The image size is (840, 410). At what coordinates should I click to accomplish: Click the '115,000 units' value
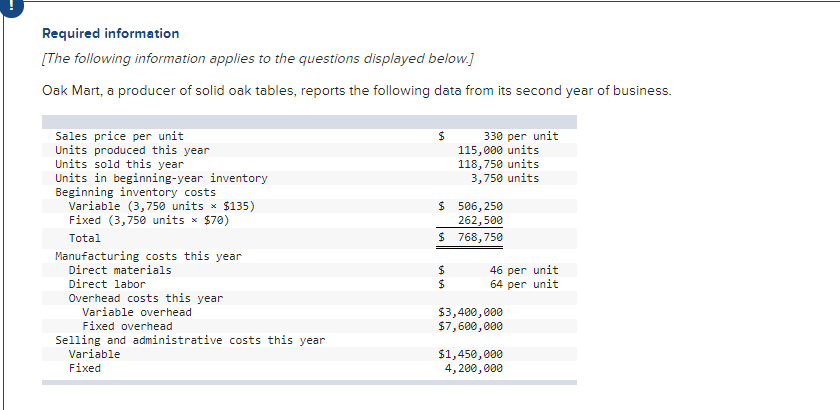(x=498, y=150)
